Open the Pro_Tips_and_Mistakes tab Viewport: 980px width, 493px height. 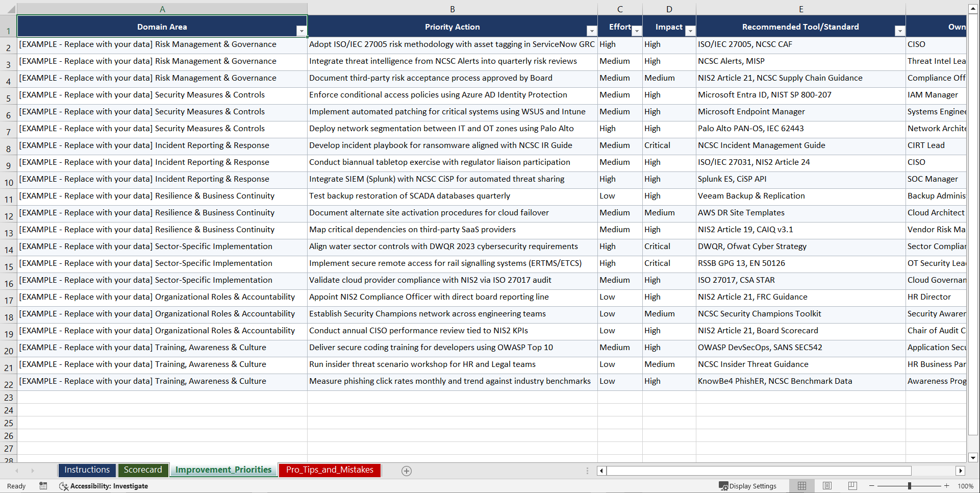[x=329, y=470]
